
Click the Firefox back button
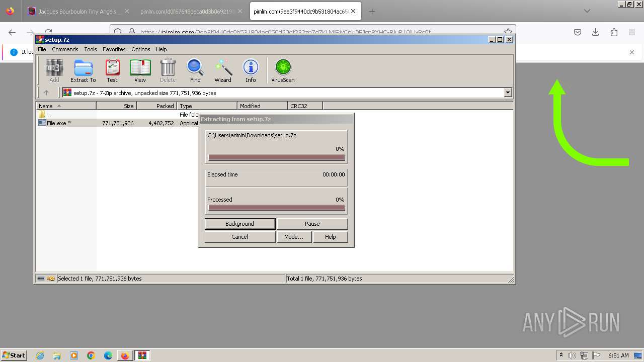tap(12, 32)
